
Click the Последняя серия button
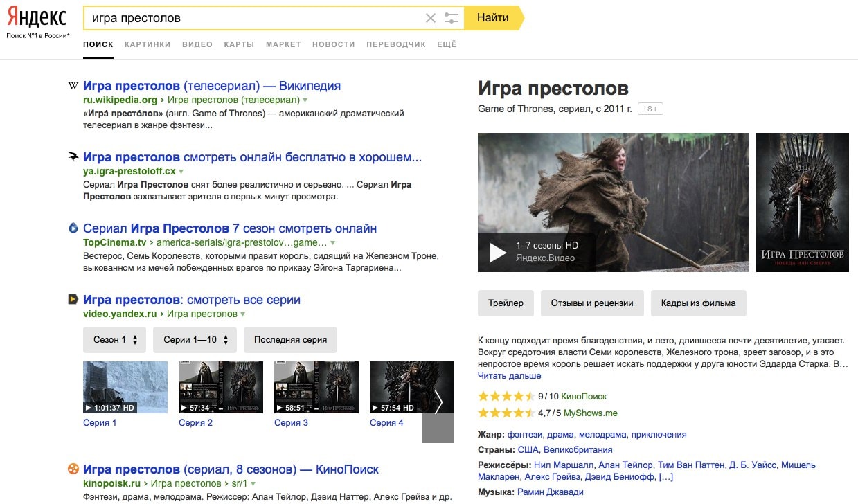coord(291,340)
